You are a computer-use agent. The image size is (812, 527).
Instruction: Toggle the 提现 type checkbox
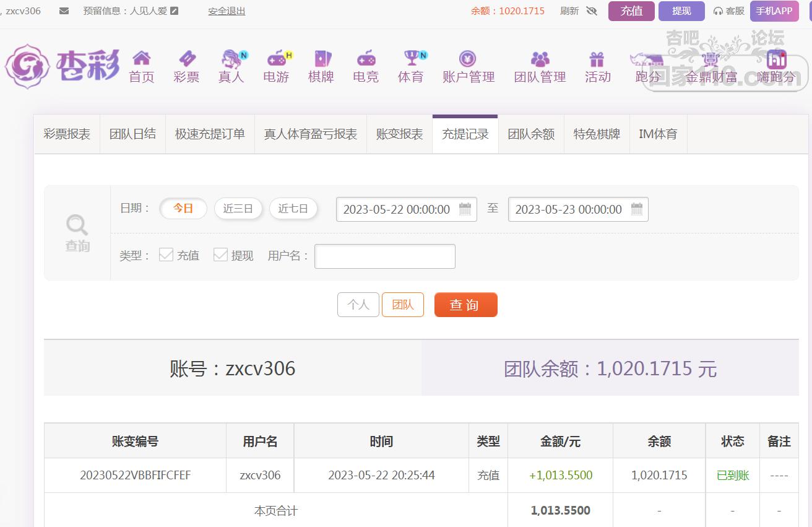[x=220, y=255]
